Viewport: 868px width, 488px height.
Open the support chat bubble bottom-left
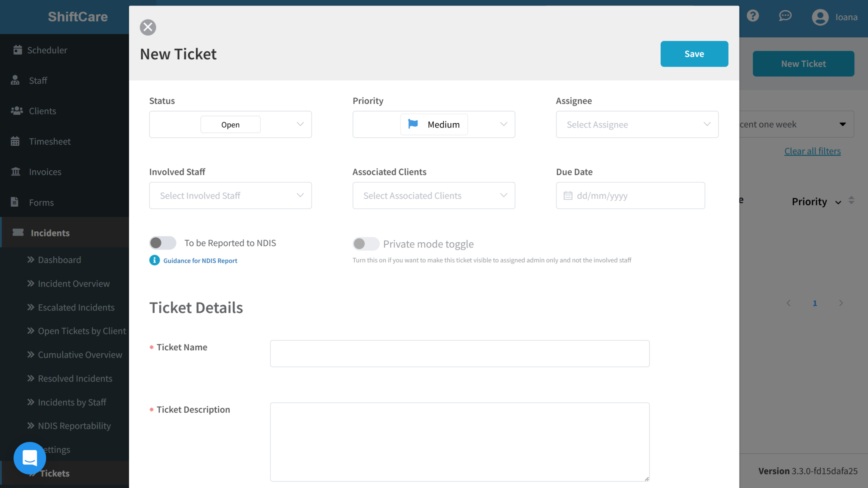[x=30, y=458]
